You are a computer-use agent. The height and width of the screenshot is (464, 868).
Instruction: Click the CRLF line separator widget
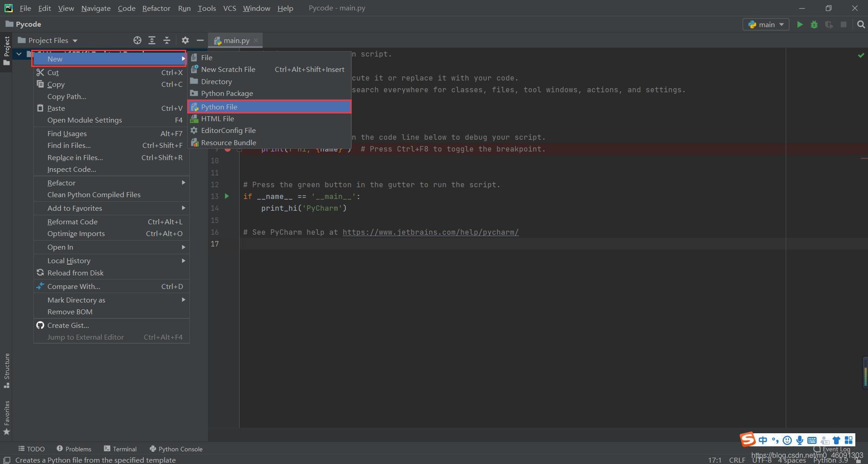[737, 460]
